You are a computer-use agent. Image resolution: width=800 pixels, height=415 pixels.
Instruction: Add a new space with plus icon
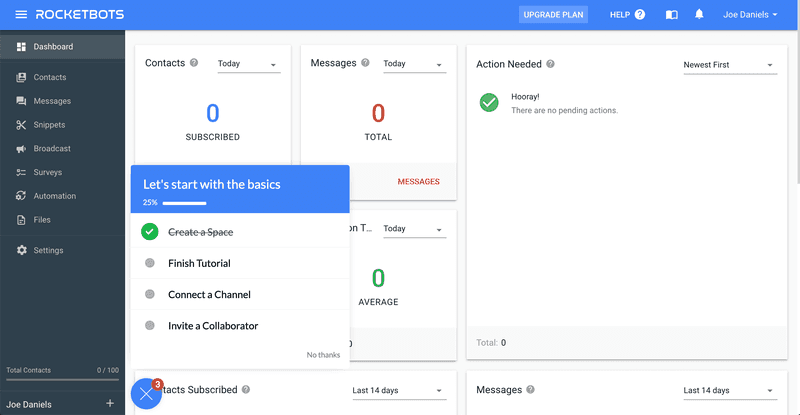(x=110, y=404)
